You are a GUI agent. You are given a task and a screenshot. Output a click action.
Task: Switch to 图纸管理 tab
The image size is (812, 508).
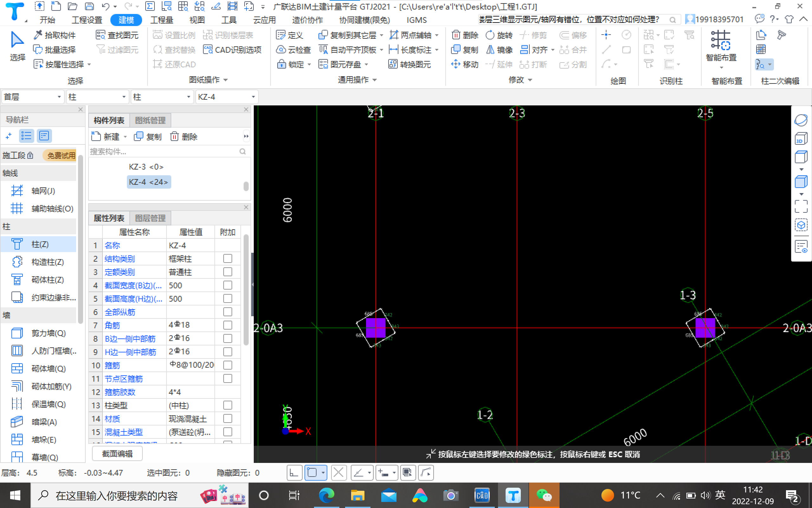(150, 120)
